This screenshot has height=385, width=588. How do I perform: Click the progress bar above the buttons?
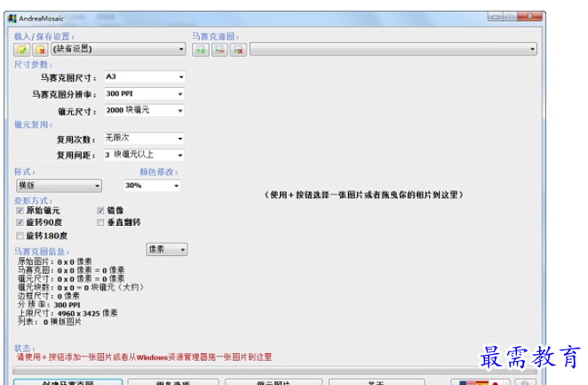coord(274,371)
